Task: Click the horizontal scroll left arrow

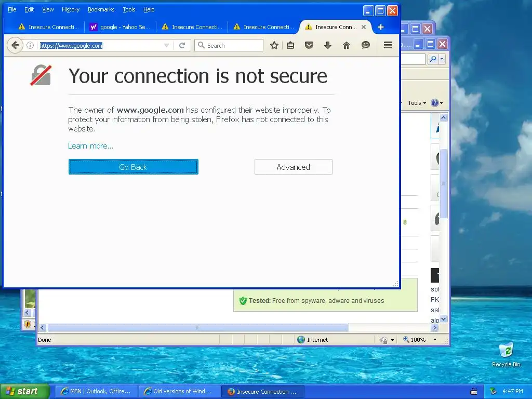Action: (43, 327)
